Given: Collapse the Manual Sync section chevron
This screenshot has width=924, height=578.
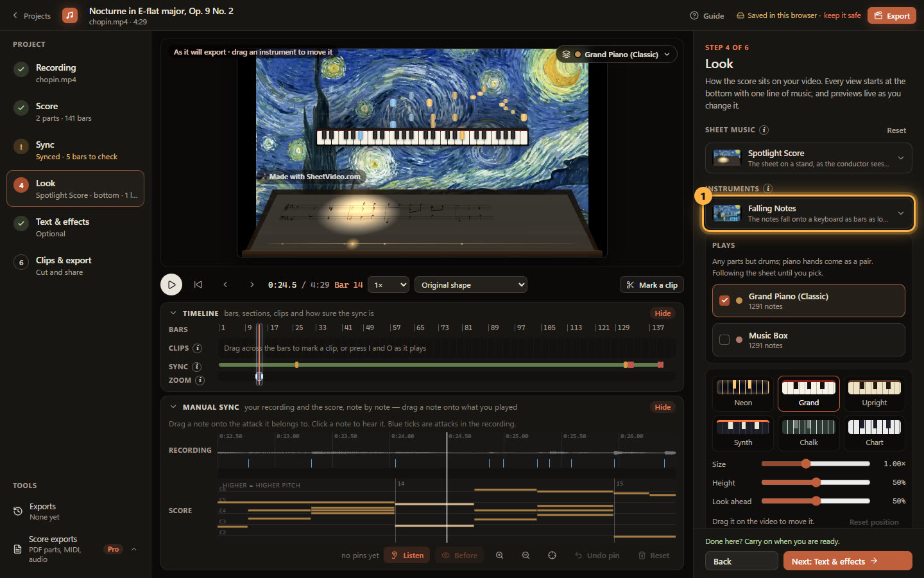Looking at the screenshot, I should [173, 407].
